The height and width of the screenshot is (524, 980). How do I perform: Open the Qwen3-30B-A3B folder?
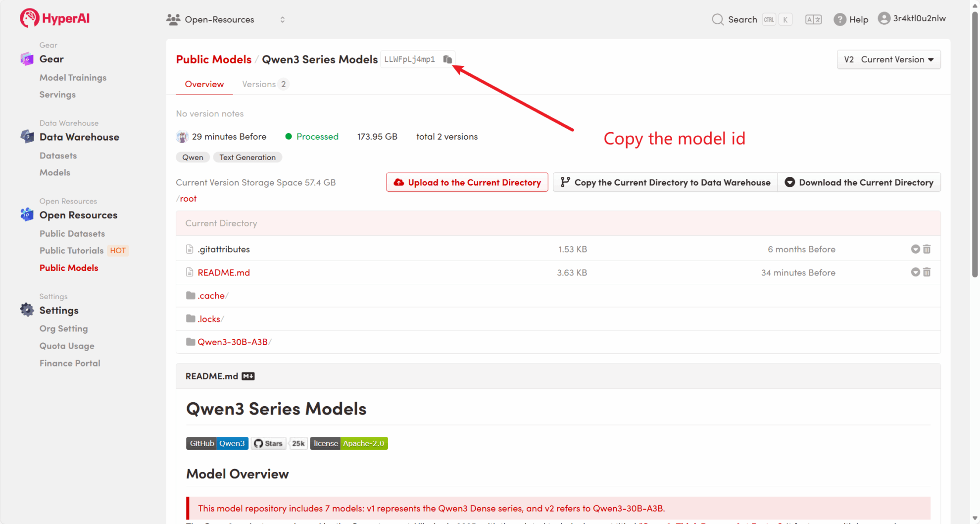232,342
